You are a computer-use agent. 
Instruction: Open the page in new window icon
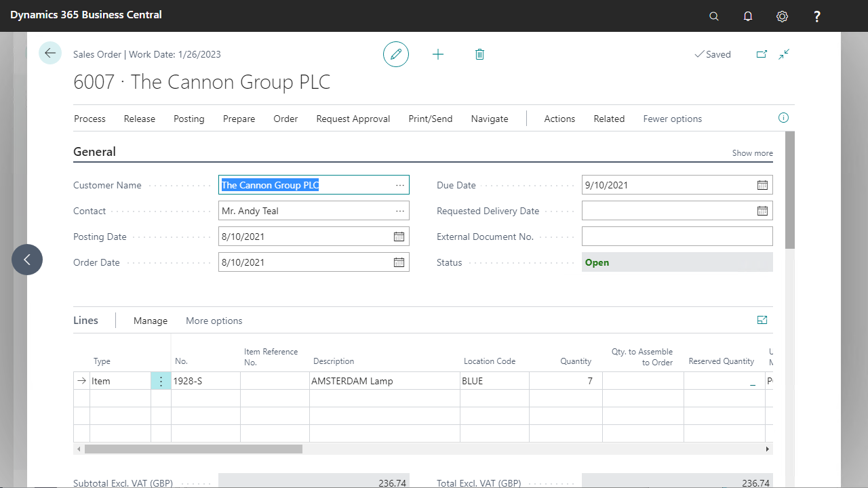[x=762, y=54]
